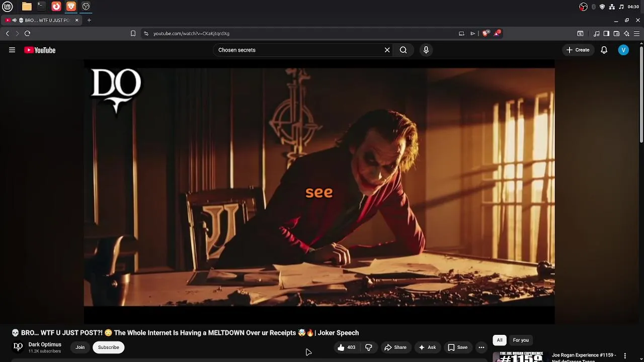Click the Brave send/playlist arrow icon
644x362 pixels.
[x=472, y=33]
